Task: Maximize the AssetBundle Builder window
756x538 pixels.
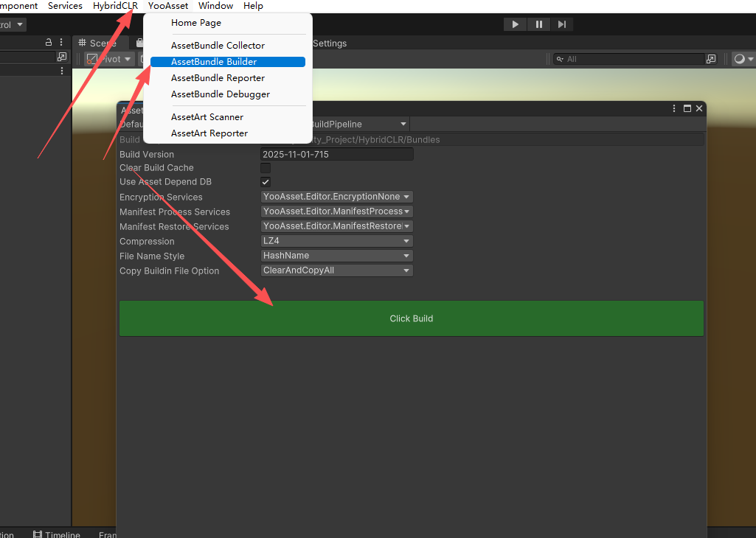Action: tap(687, 108)
